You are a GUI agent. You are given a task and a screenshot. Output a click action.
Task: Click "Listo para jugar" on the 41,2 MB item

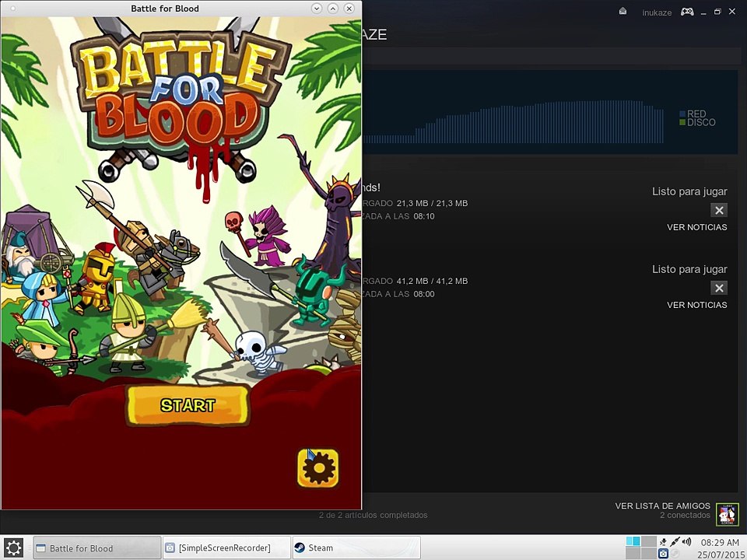point(689,269)
